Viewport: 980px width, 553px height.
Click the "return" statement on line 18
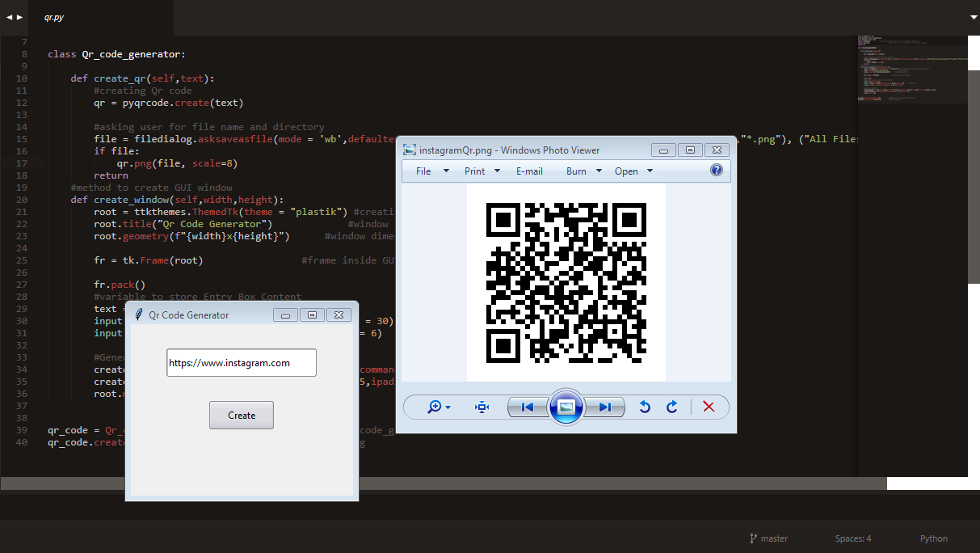point(111,175)
